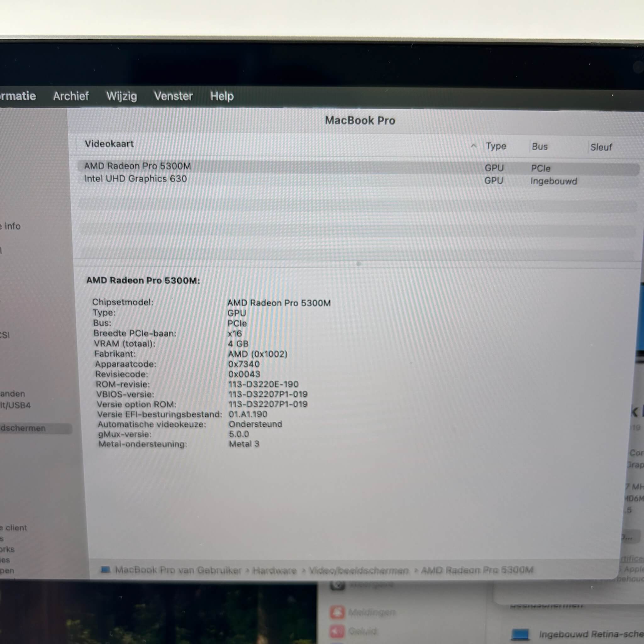Click the display icon beside Ingebouwd Retina
Viewport: 644px width, 644px height.
click(520, 634)
